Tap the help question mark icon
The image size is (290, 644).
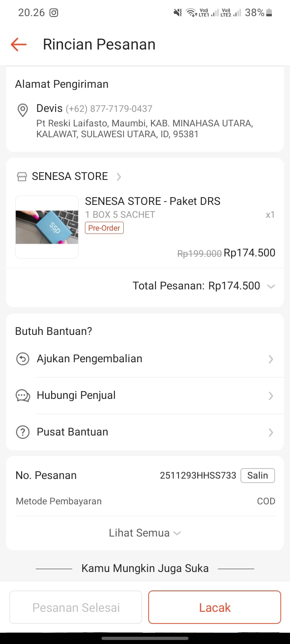23,432
